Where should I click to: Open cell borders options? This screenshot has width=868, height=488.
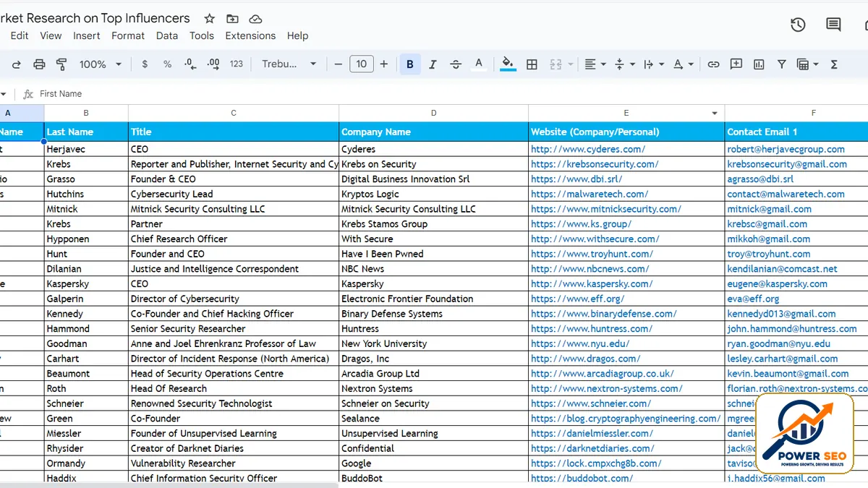tap(532, 64)
